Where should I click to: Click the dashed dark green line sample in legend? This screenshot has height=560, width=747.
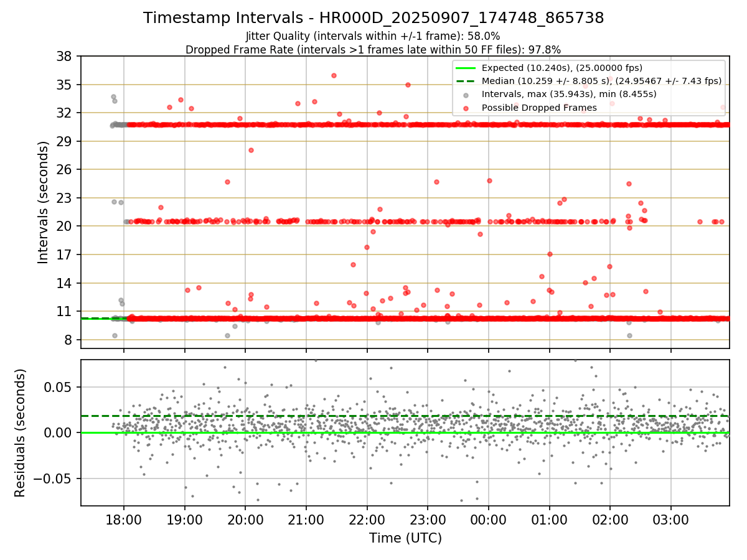[466, 81]
